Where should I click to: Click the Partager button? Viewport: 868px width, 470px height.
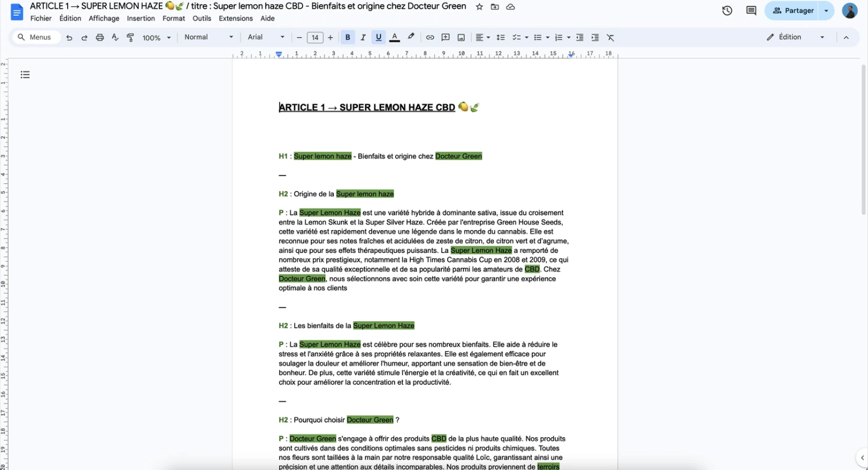coord(793,11)
